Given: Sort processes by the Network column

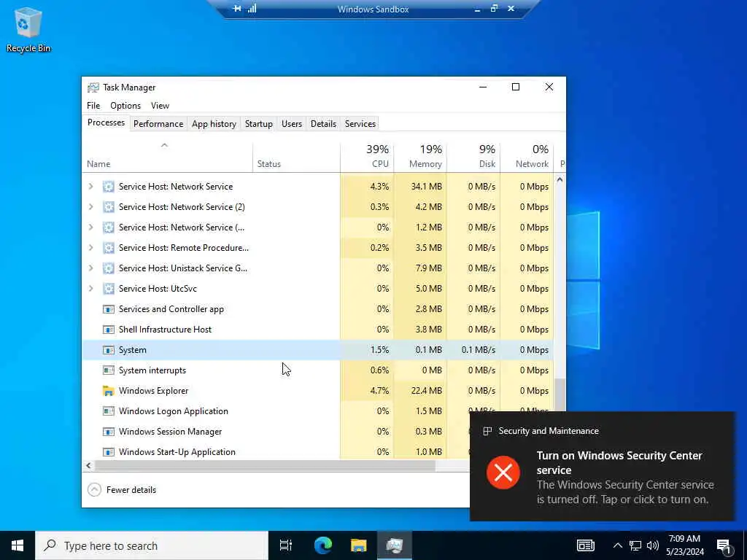Looking at the screenshot, I should click(x=527, y=156).
